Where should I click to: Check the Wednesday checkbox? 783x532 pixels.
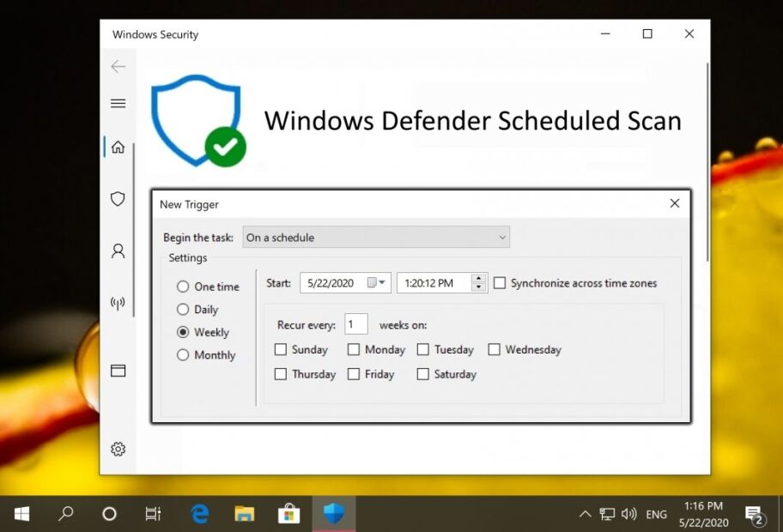pos(494,349)
